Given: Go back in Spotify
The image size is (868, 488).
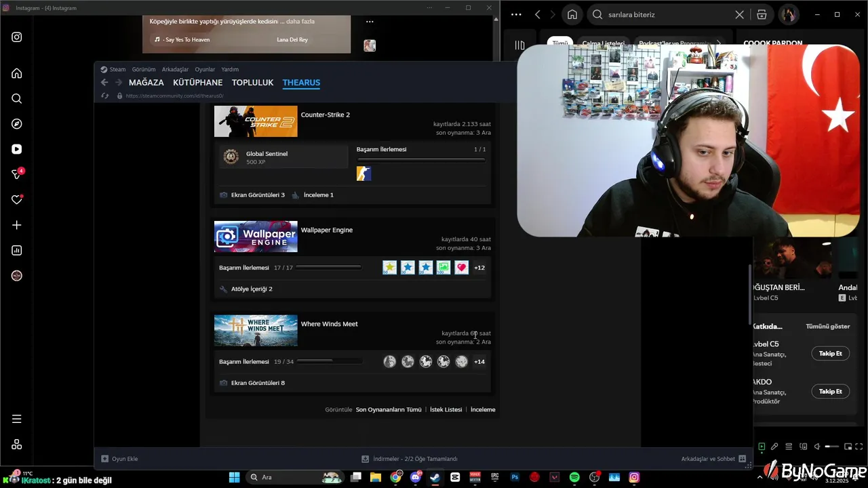Looking at the screenshot, I should [538, 14].
